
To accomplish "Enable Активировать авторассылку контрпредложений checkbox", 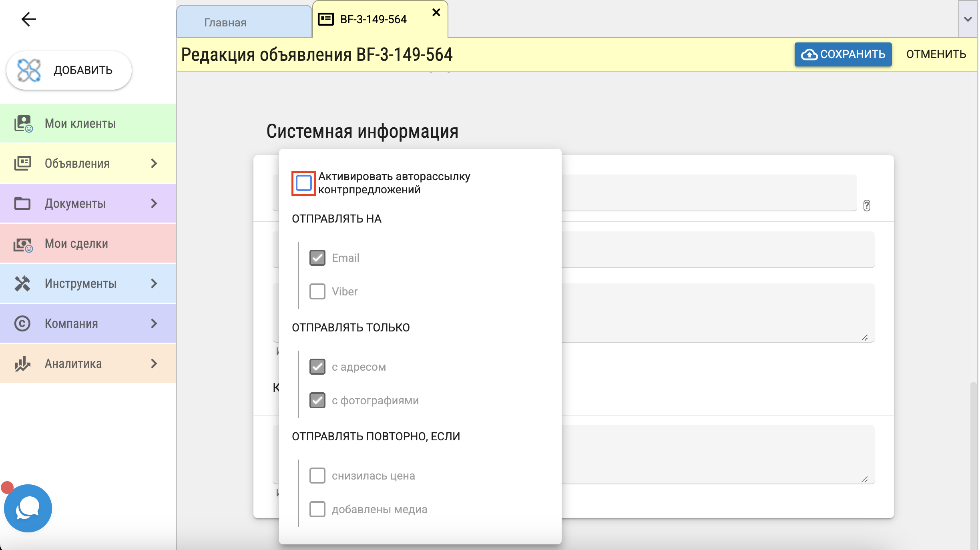I will point(304,183).
